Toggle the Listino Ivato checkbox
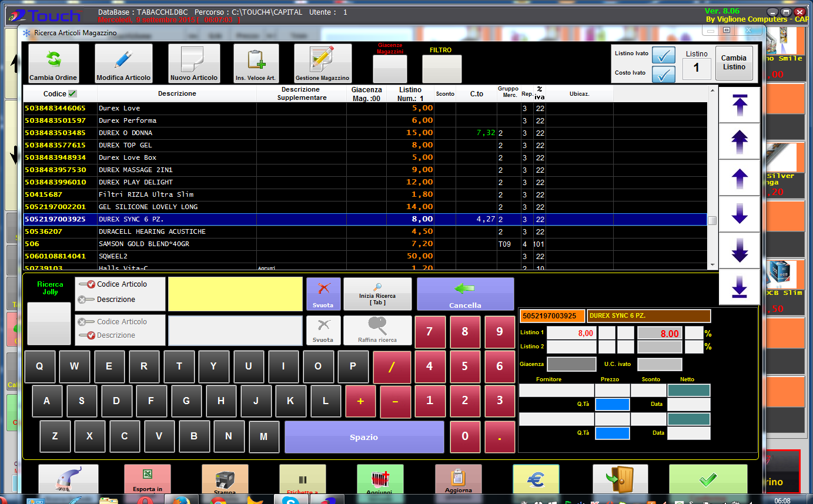813x504 pixels. click(664, 55)
